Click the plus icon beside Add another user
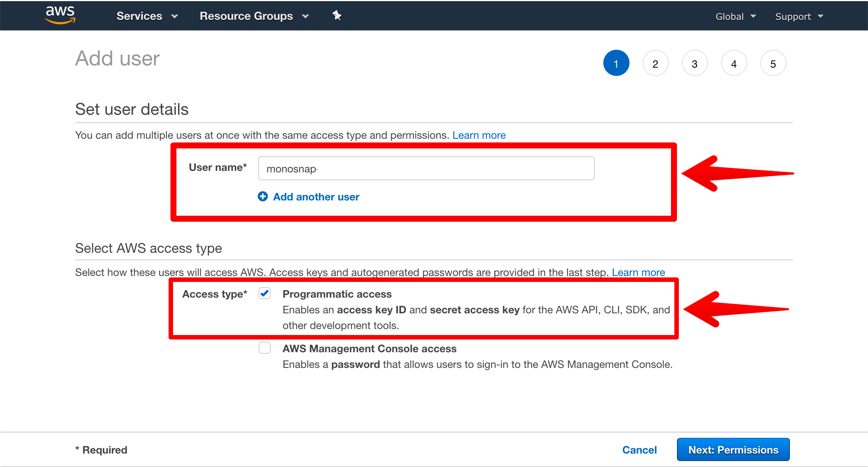 [x=263, y=196]
